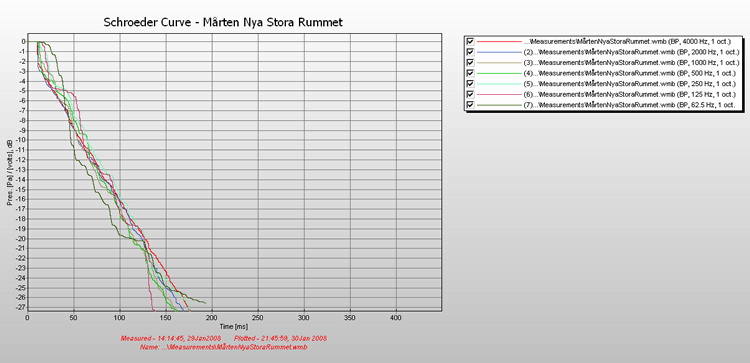Viewport: 750px width, 363px height.
Task: Click the red 4000 Hz legend line
Action: coord(499,42)
